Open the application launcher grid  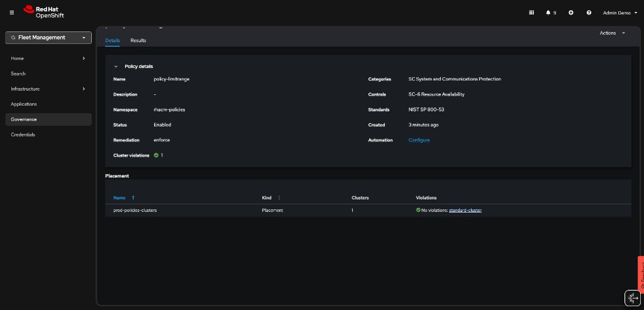coord(531,13)
